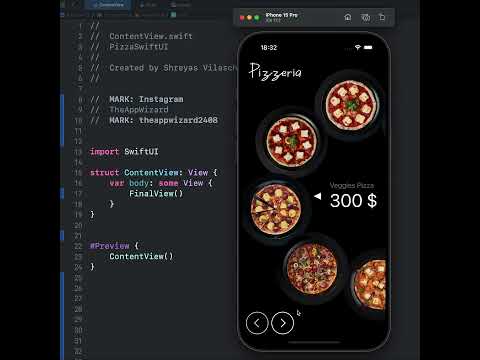480x360 pixels.
Task: Tap the pizza image right of the Pizzeria title
Action: tap(351, 105)
